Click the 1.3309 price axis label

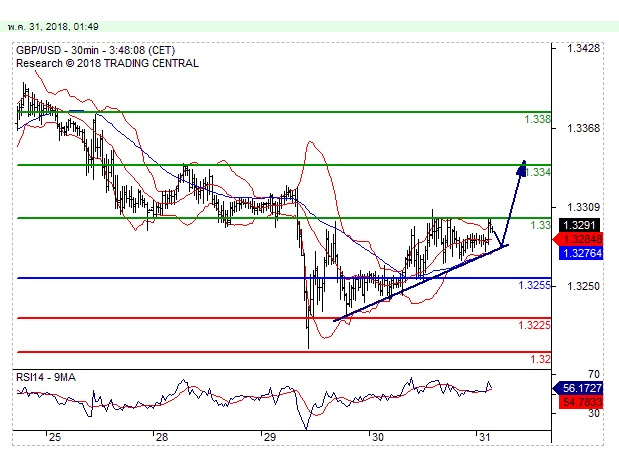click(x=583, y=207)
